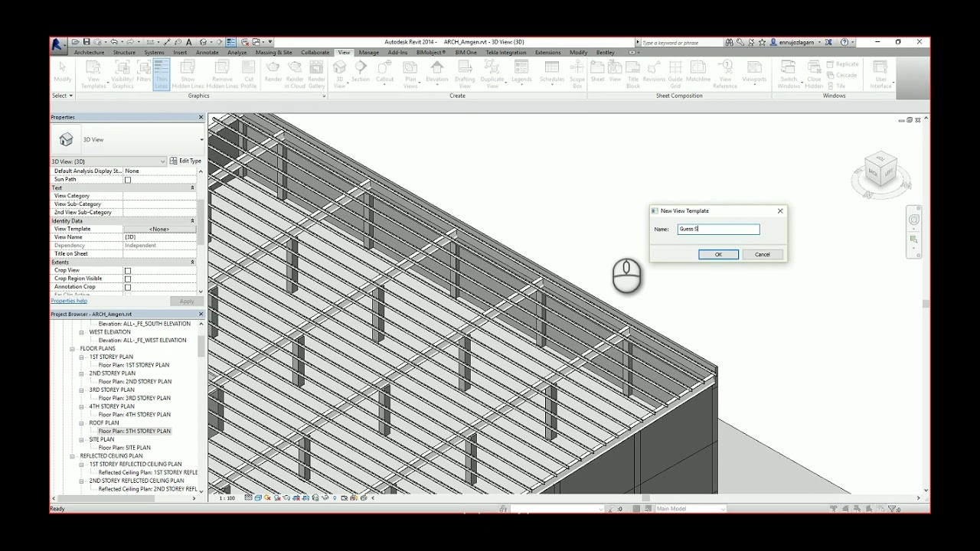Click the View Template <None> button
The image size is (980, 551).
tap(159, 230)
